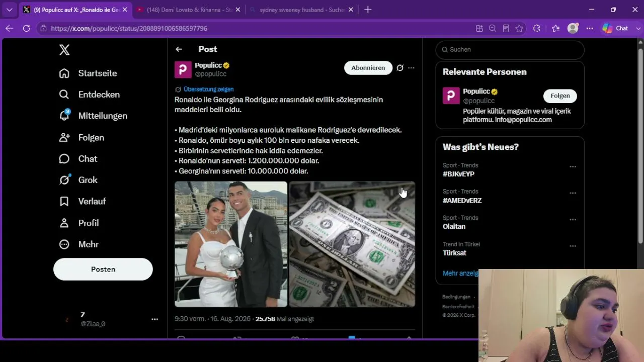This screenshot has width=644, height=362.
Task: Close the Demi Lovato & Rihanna tab
Action: [x=238, y=10]
